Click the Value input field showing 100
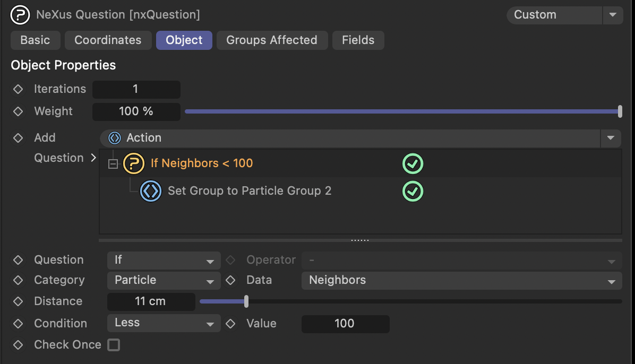Image resolution: width=635 pixels, height=364 pixels. pos(345,324)
